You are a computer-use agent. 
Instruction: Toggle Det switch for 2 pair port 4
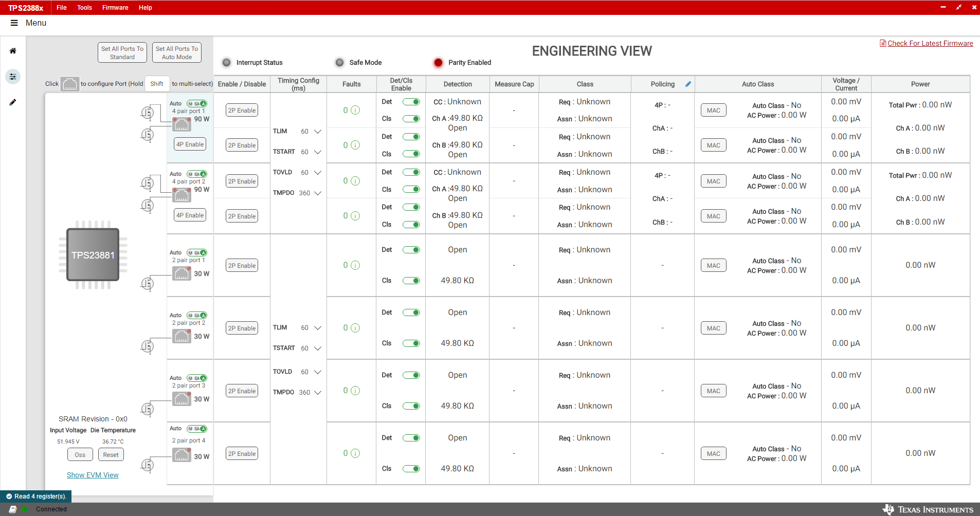[411, 438]
